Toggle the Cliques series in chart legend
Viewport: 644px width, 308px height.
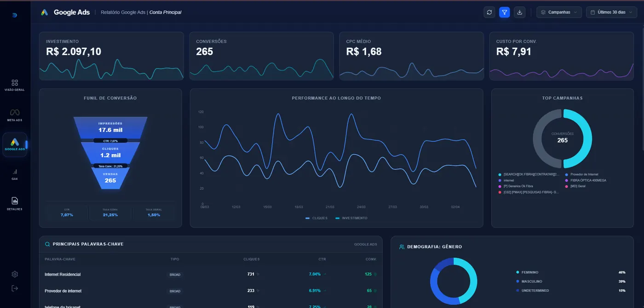[316, 218]
